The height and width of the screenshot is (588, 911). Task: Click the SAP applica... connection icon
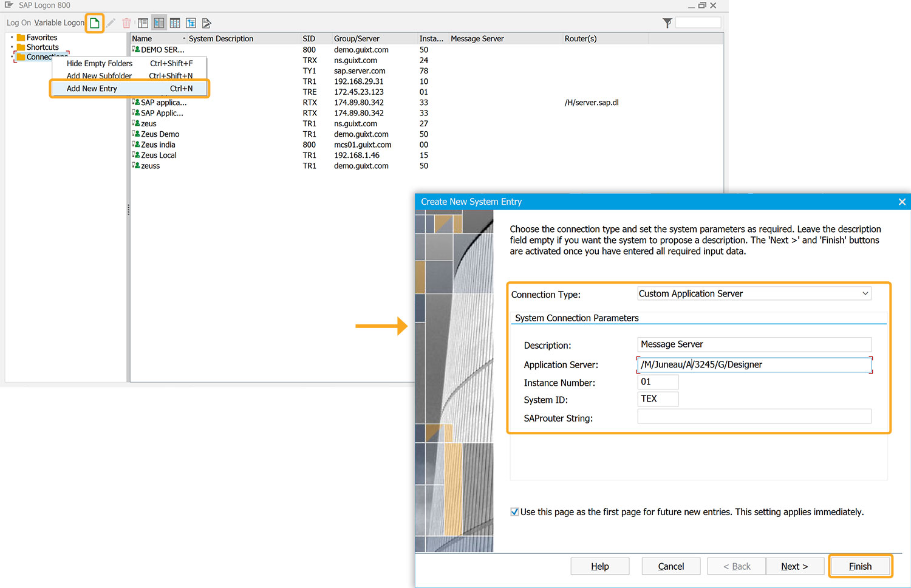pos(136,102)
